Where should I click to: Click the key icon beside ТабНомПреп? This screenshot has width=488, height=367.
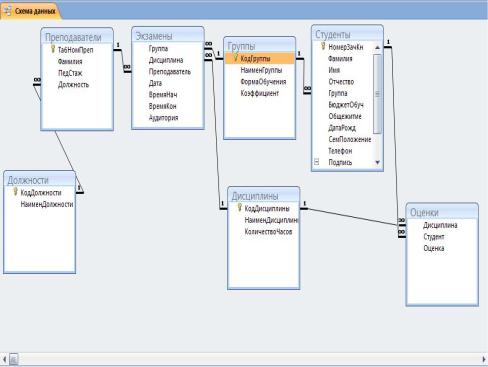pos(53,49)
